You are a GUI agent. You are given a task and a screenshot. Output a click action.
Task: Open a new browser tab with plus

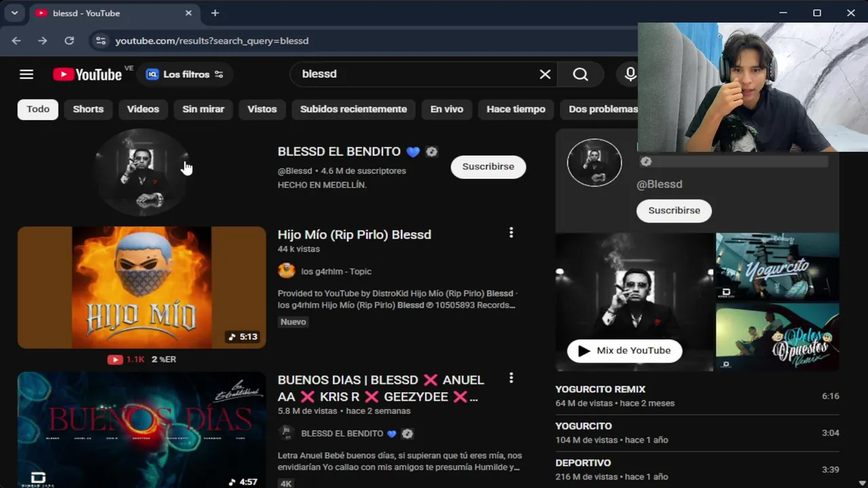[215, 13]
